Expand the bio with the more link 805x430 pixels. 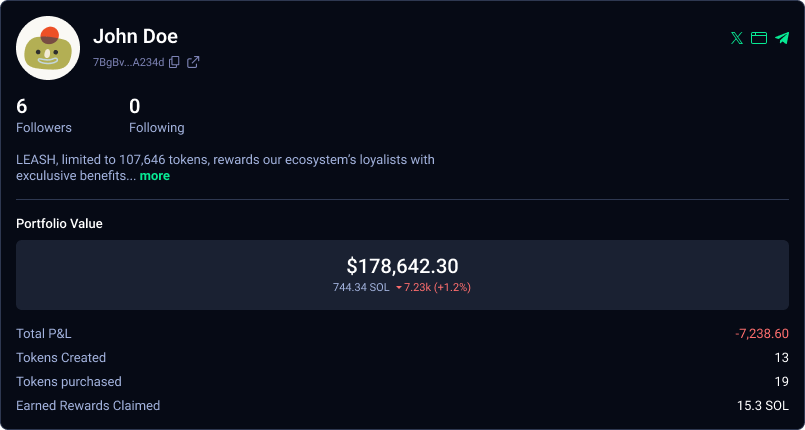pyautogui.click(x=154, y=176)
